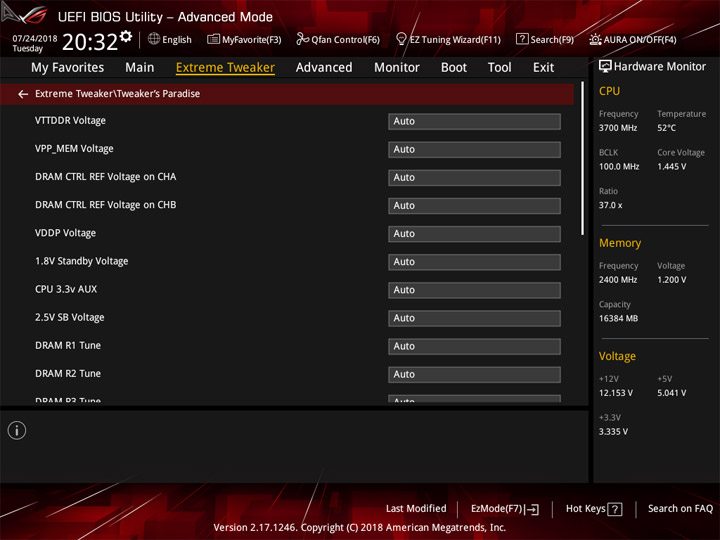Click the +5V reading 5.041 V

[x=672, y=393]
